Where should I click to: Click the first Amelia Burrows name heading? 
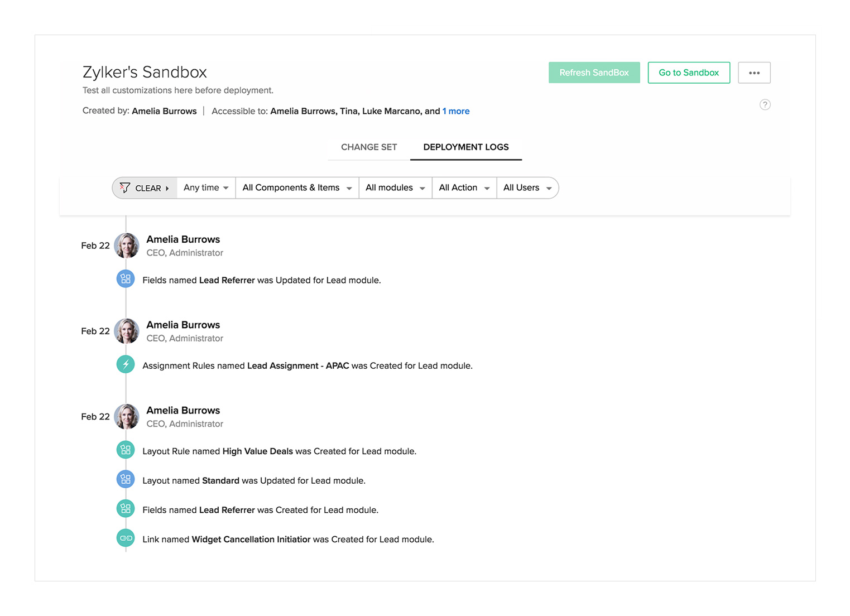click(x=183, y=239)
